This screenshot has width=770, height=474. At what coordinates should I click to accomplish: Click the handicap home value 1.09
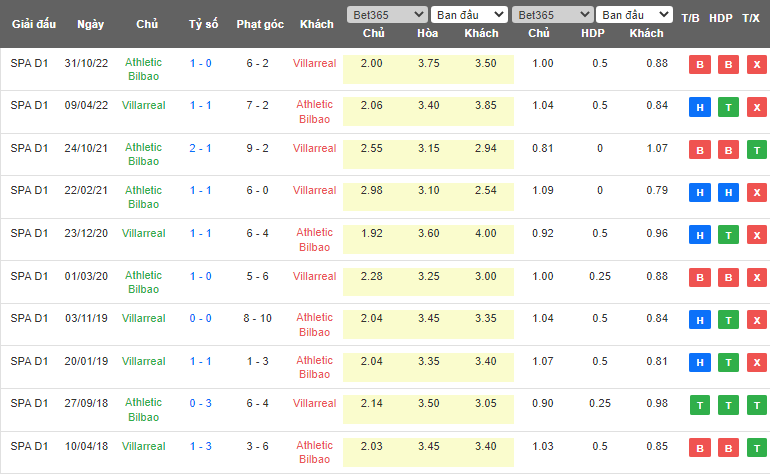[543, 191]
